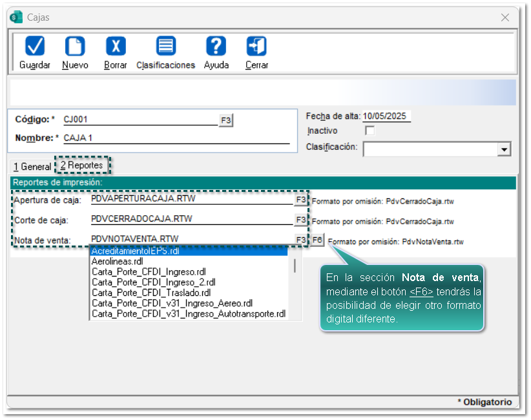Image resolution: width=531 pixels, height=420 pixels.
Task: Select the 2 Reportes tab
Action: [x=81, y=165]
